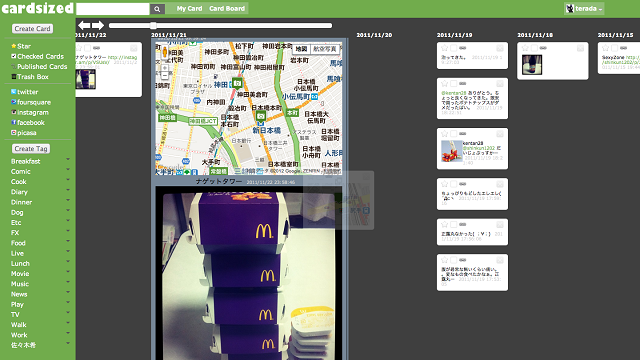Open the My Card tab
Image resolution: width=640 pixels, height=360 pixels.
[189, 9]
